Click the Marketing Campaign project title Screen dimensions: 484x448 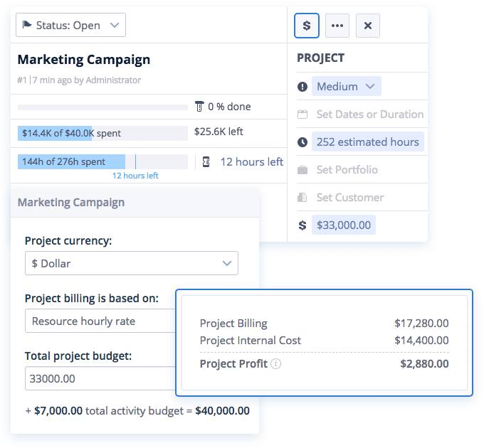pos(84,60)
